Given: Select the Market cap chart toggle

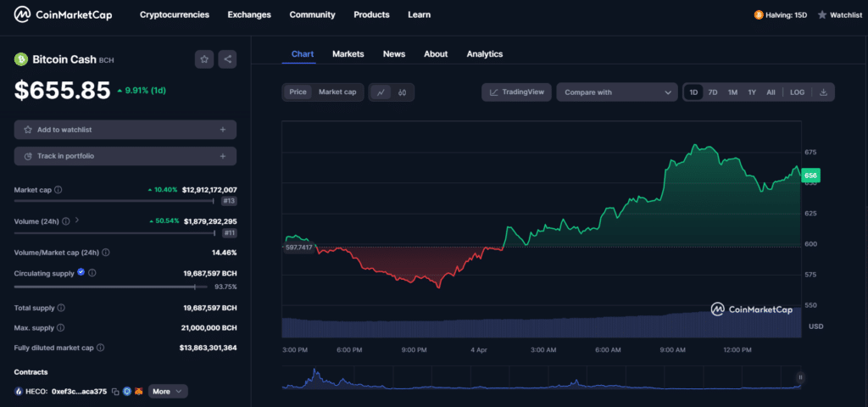Looking at the screenshot, I should tap(337, 92).
